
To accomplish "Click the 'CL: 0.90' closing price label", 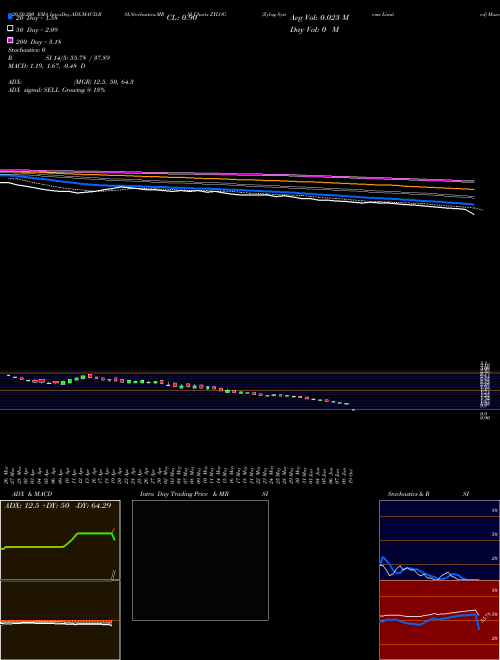I will coord(182,18).
